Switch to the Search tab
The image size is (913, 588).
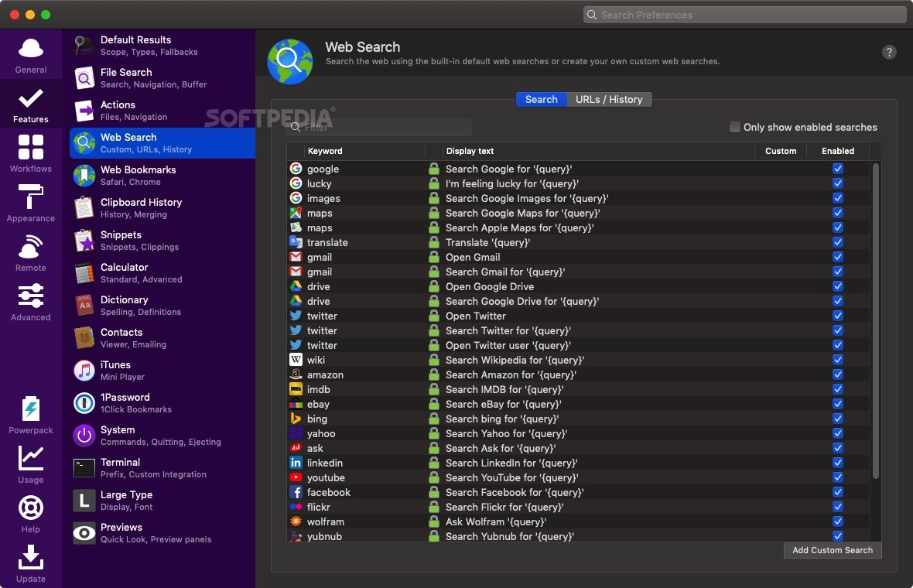pyautogui.click(x=541, y=100)
